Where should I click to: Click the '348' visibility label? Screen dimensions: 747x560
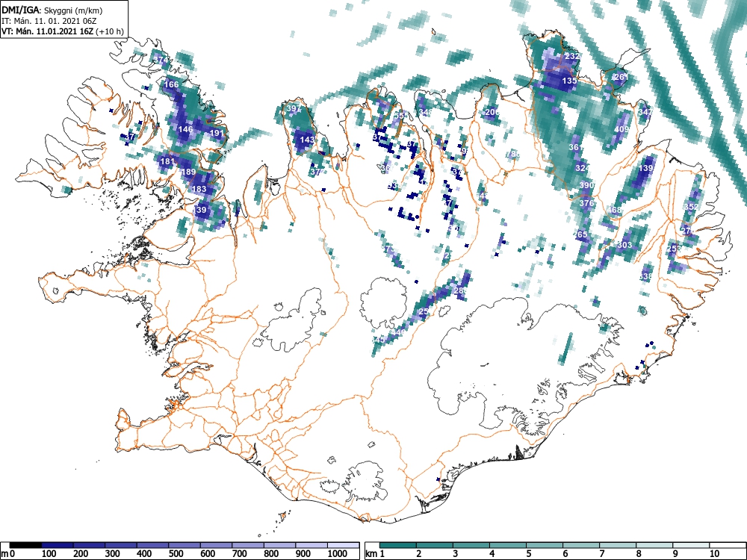(426, 112)
